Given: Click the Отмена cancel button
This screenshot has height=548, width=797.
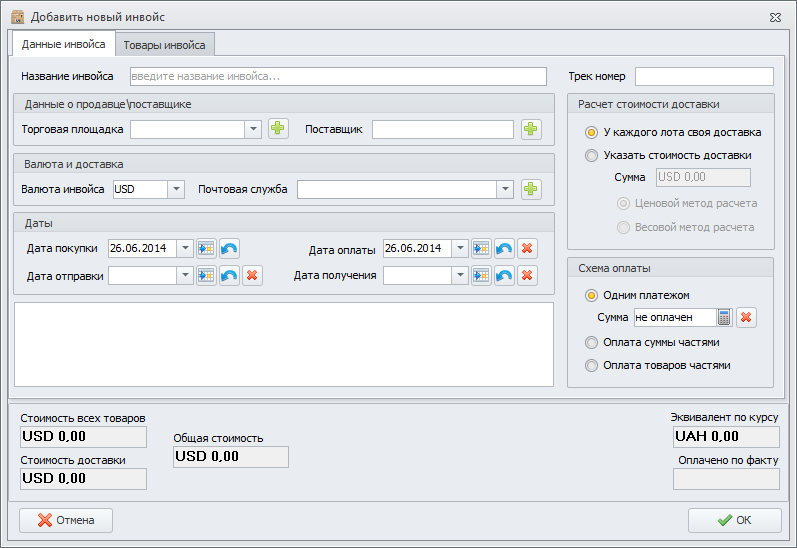Looking at the screenshot, I should point(66,520).
